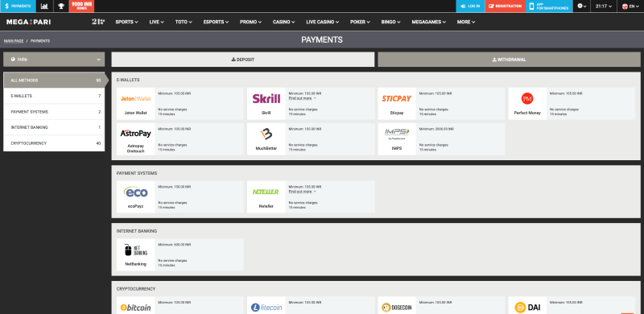Expand the Sports menu

click(x=126, y=23)
